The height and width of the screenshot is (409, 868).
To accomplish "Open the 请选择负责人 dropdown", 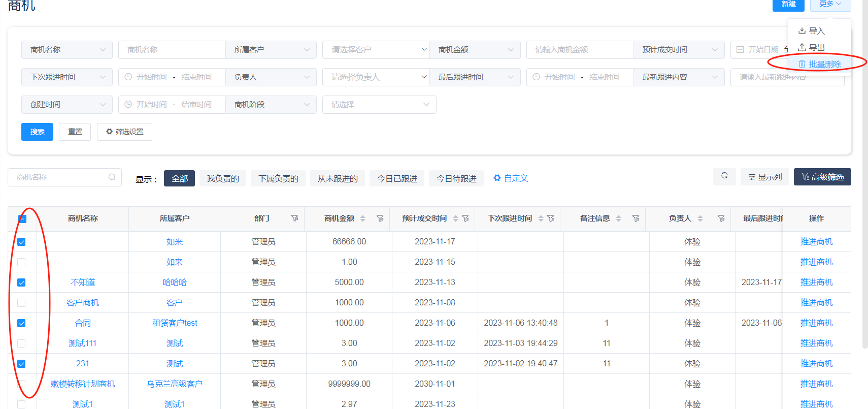I will click(x=376, y=77).
